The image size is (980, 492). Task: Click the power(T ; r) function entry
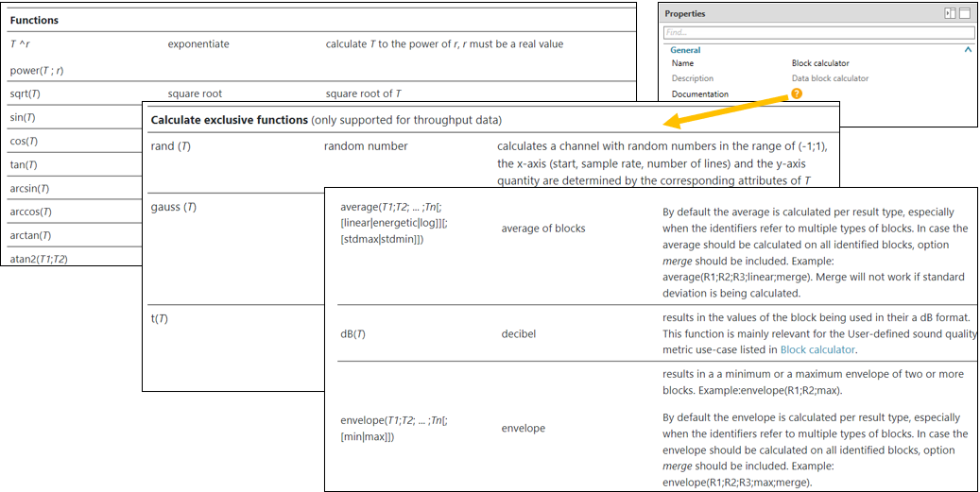(37, 71)
